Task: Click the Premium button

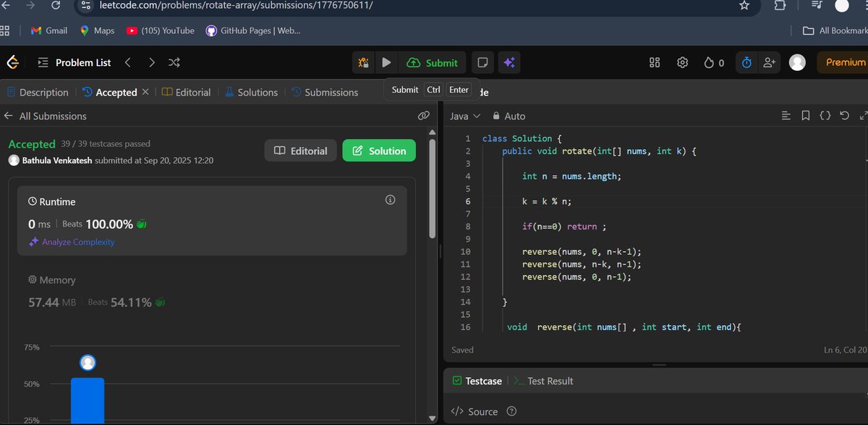Action: [843, 62]
